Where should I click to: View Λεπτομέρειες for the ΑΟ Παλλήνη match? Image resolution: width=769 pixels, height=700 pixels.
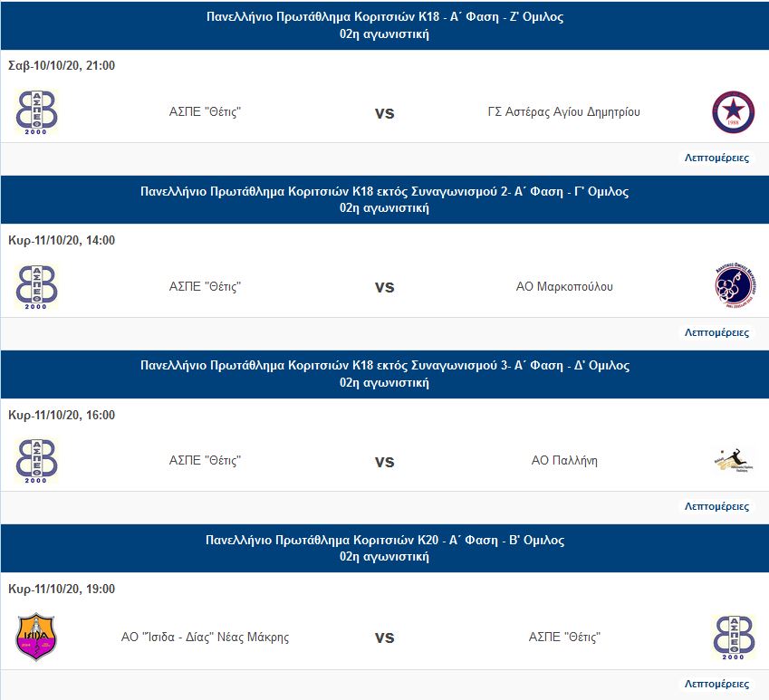(x=716, y=506)
